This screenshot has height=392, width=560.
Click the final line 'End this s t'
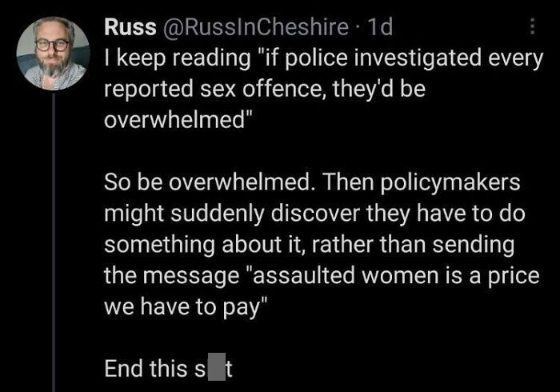[168, 369]
